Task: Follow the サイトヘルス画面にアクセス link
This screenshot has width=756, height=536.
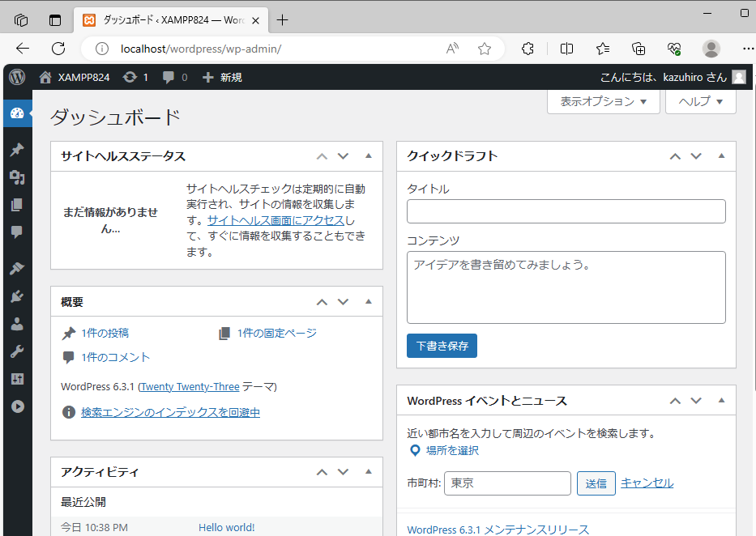Action: (276, 220)
